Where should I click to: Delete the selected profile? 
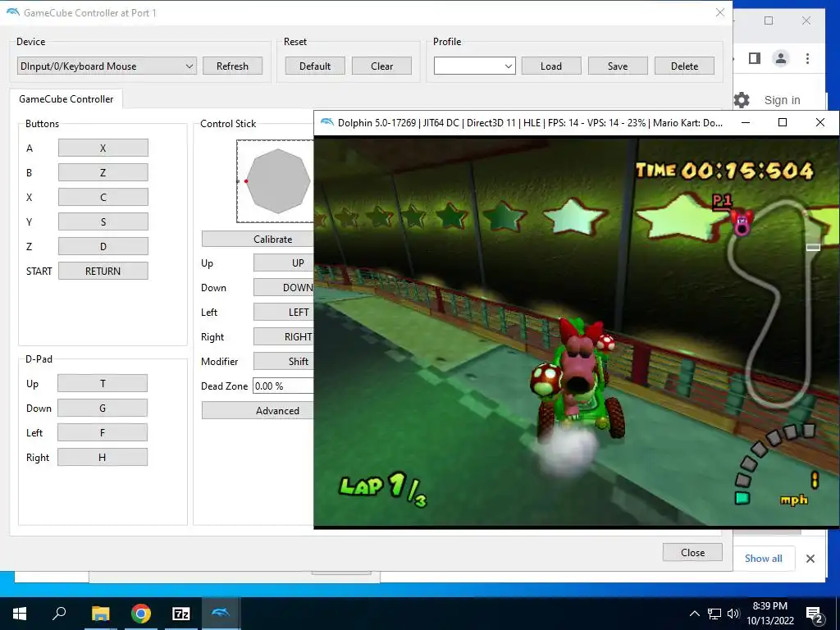pos(685,66)
